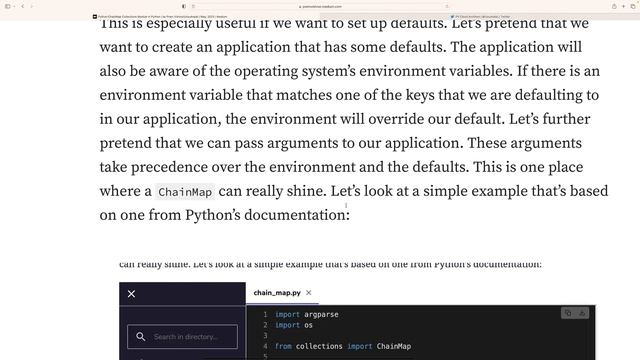The height and width of the screenshot is (360, 640).
Task: Click the inline ChainMap code word
Action: pyautogui.click(x=185, y=192)
